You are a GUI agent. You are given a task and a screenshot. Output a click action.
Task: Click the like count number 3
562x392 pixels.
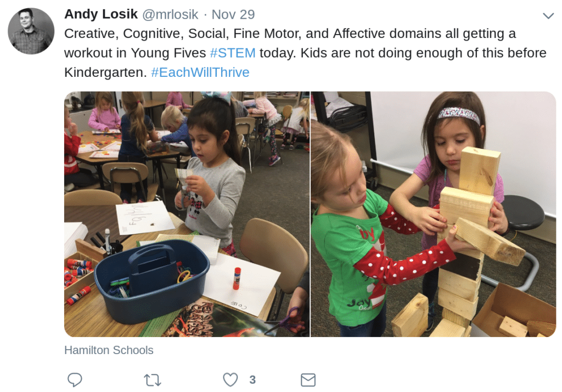252,379
